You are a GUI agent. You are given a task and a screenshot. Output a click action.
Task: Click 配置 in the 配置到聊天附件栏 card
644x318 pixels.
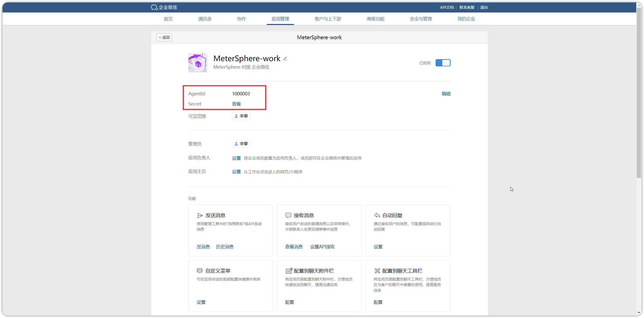coord(290,302)
